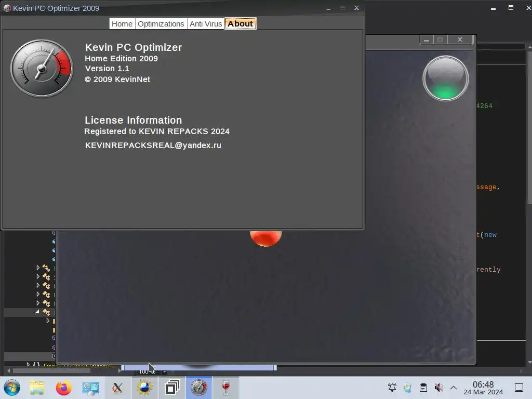Open the Windows Start orb

coord(12,388)
